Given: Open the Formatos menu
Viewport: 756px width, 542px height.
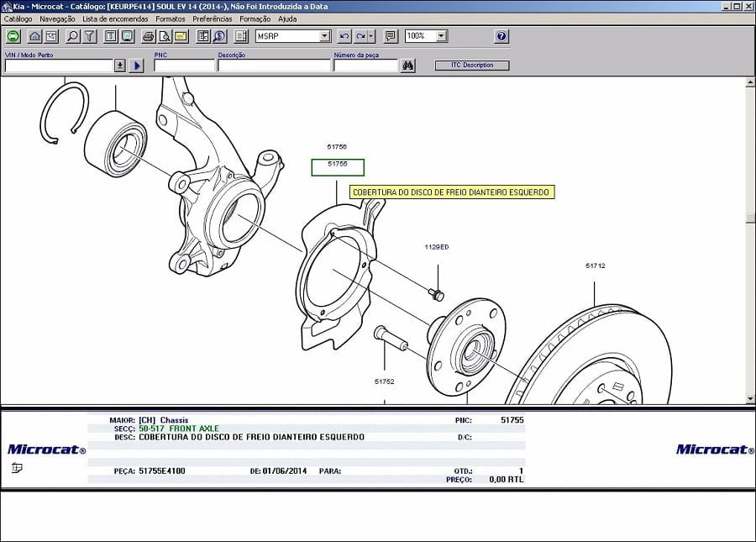Looking at the screenshot, I should tap(171, 18).
